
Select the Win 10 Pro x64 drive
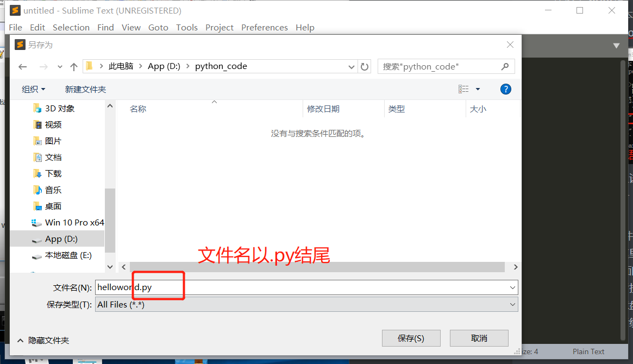pos(67,223)
